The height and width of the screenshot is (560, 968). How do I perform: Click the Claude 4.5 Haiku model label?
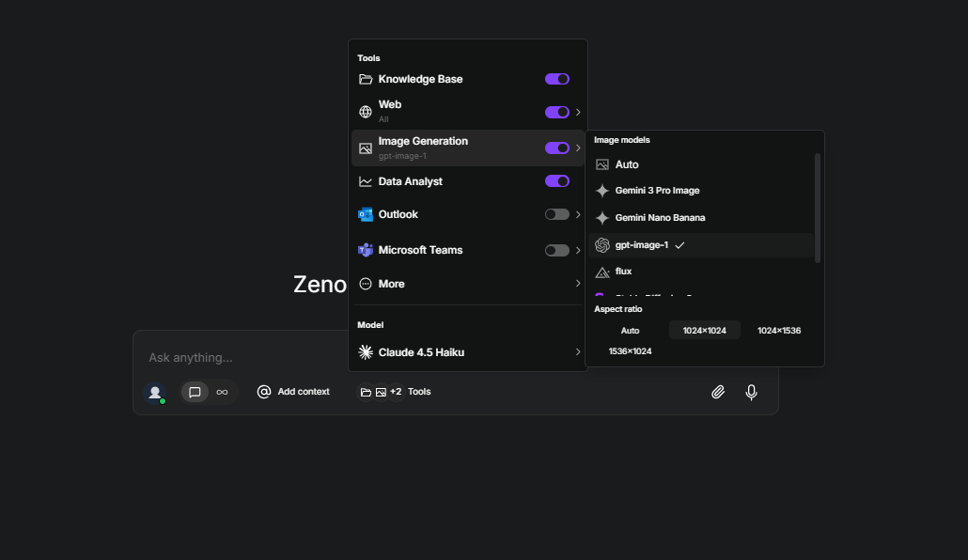pyautogui.click(x=421, y=352)
